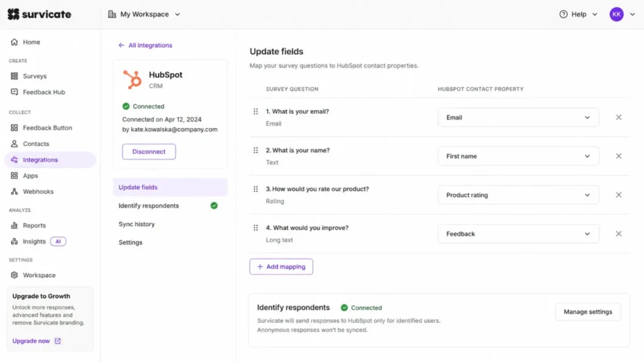Click the Upgrade now link
The width and height of the screenshot is (644, 362).
click(31, 341)
